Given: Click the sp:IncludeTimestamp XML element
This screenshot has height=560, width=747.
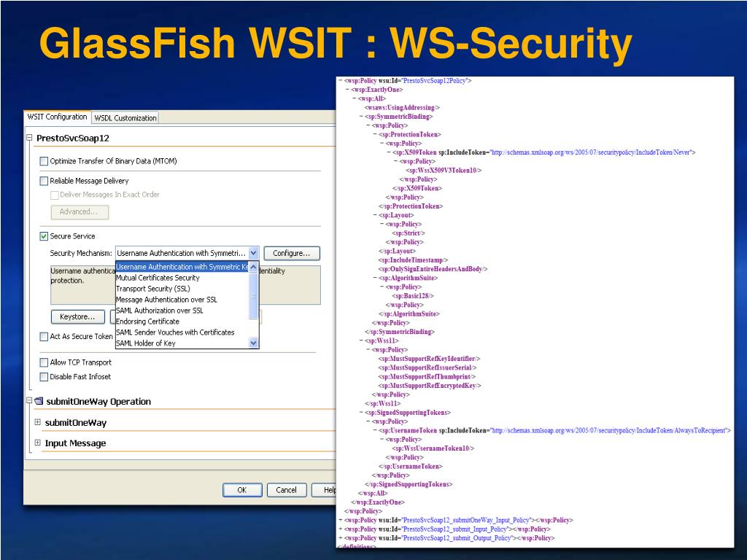Looking at the screenshot, I should pos(413,260).
